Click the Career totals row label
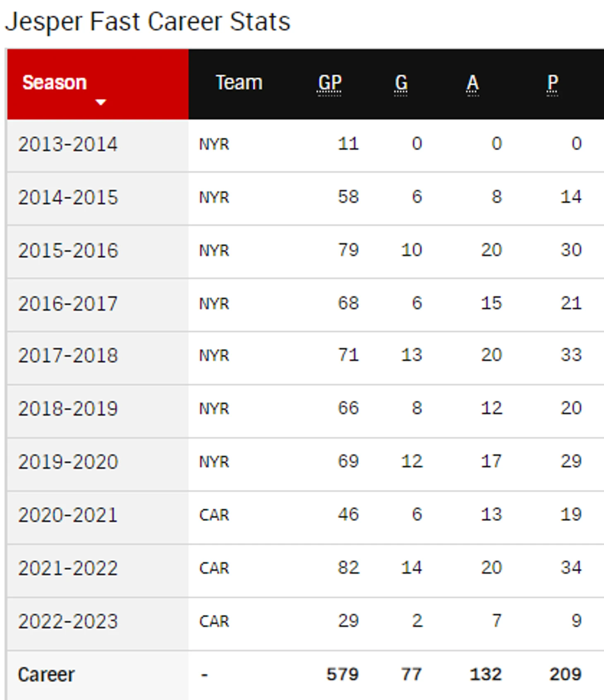604x700 pixels. click(x=46, y=675)
